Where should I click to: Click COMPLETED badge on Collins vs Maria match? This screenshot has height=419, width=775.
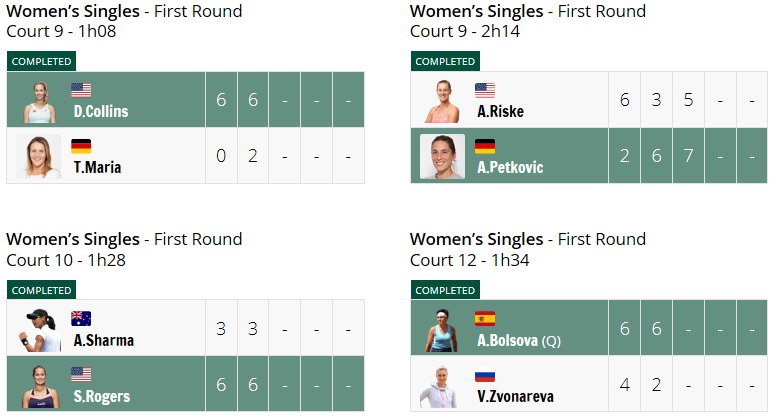pyautogui.click(x=42, y=61)
